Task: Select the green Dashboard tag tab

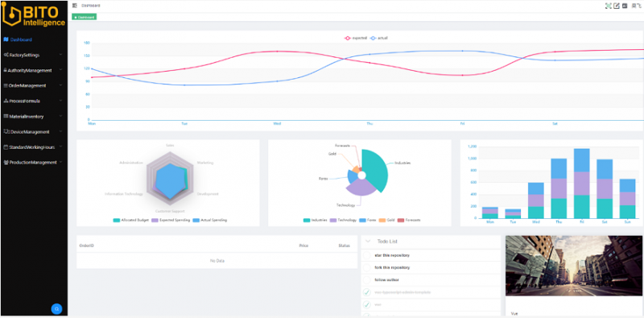Action: (85, 17)
